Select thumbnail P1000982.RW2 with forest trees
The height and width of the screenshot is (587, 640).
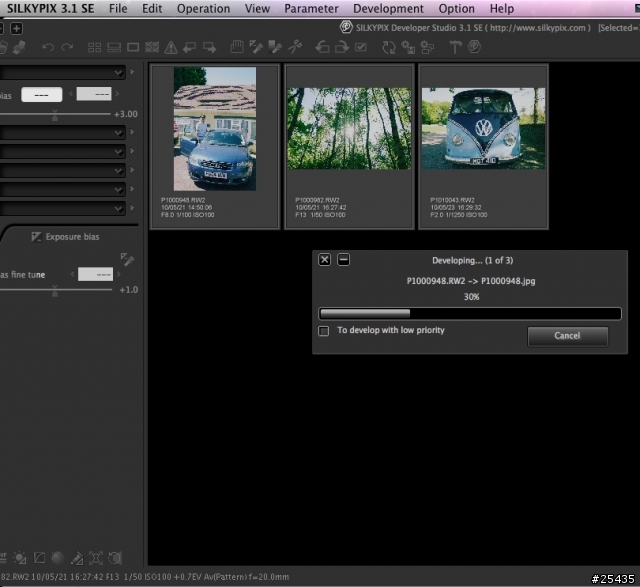pyautogui.click(x=349, y=147)
